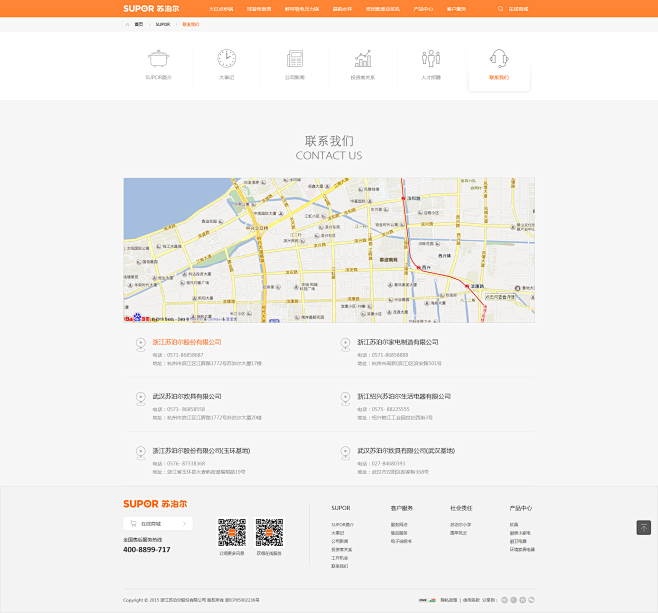Viewport: 658px width, 613px height.
Task: Click the 隐私政策 link in the footer
Action: pyautogui.click(x=449, y=600)
